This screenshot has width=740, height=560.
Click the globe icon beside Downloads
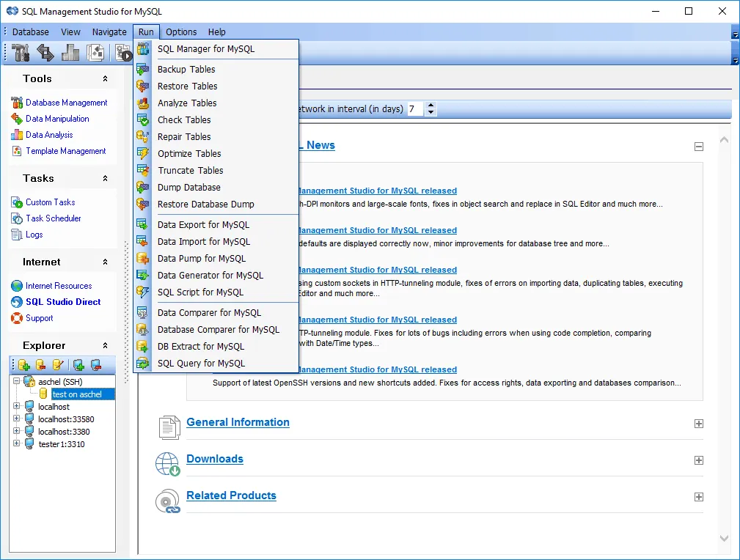tap(167, 464)
